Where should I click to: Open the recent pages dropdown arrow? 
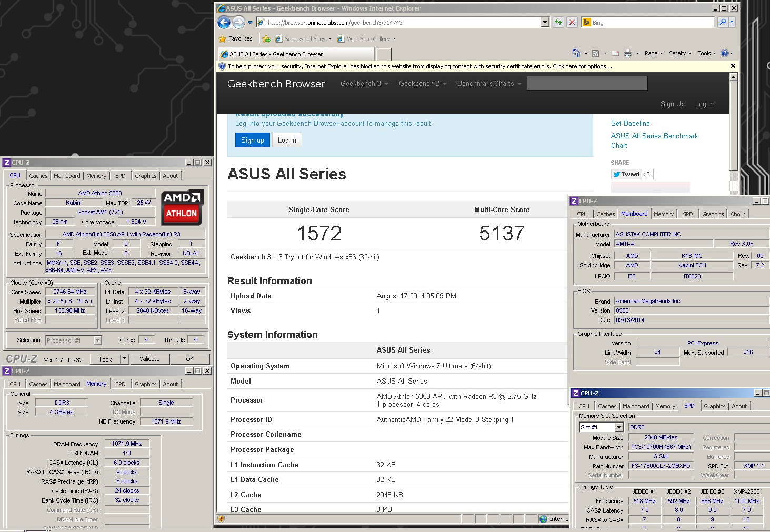tap(251, 23)
